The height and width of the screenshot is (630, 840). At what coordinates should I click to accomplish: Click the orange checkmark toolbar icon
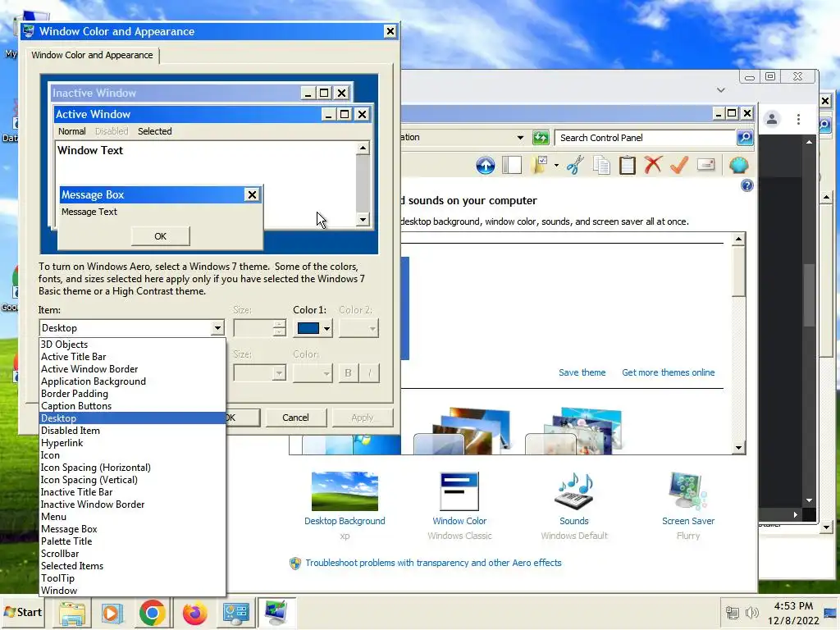tap(679, 165)
